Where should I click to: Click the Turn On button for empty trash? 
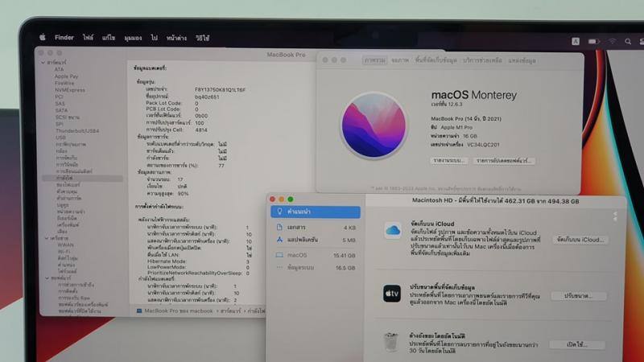click(578, 343)
